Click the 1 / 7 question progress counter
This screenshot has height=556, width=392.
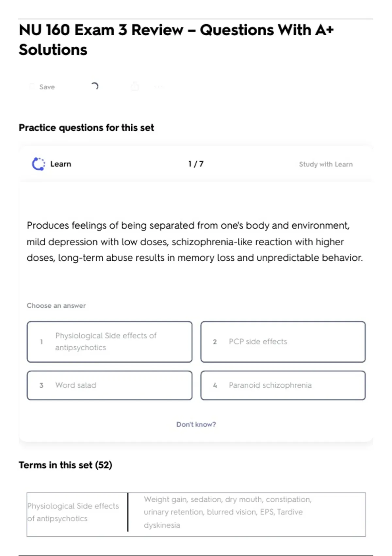[196, 164]
